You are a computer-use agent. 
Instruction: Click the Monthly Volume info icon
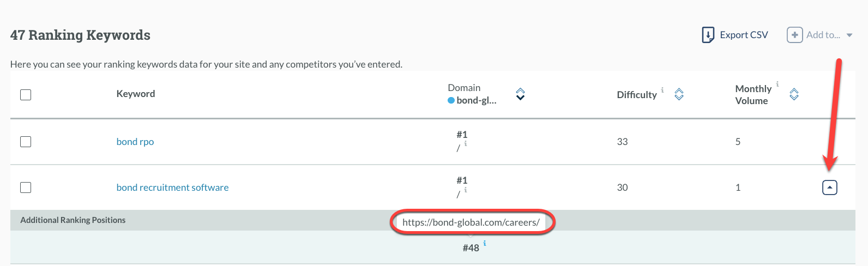(777, 84)
